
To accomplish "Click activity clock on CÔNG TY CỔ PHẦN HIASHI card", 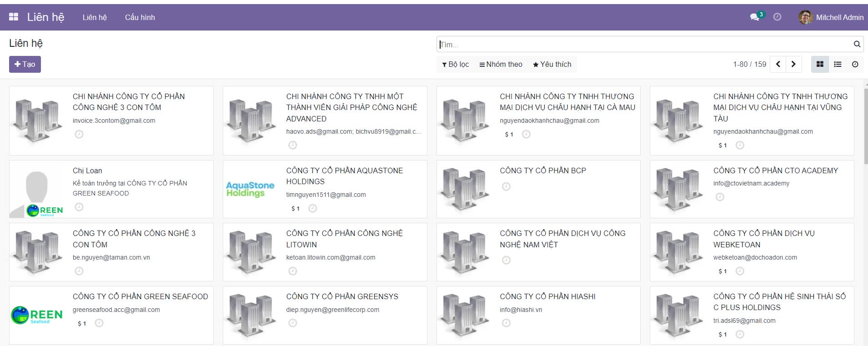I will click(x=506, y=323).
